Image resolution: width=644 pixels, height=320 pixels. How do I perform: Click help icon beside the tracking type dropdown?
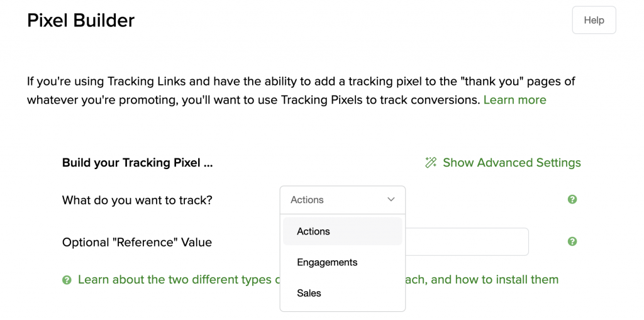click(572, 199)
